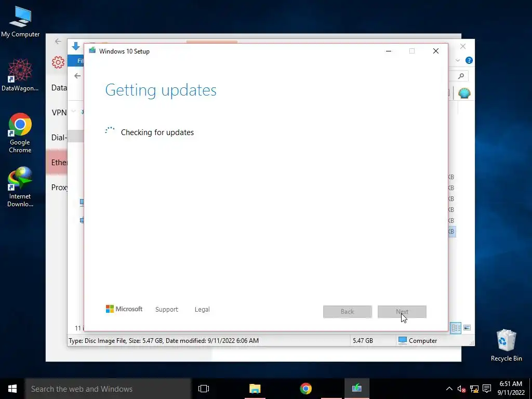
Task: Open File Explorer from taskbar
Action: (x=255, y=389)
